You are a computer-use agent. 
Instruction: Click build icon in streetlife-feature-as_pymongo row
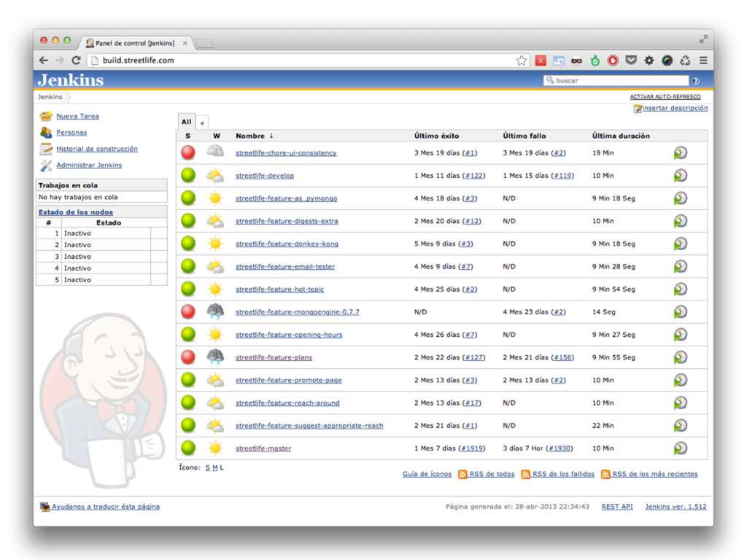(681, 198)
